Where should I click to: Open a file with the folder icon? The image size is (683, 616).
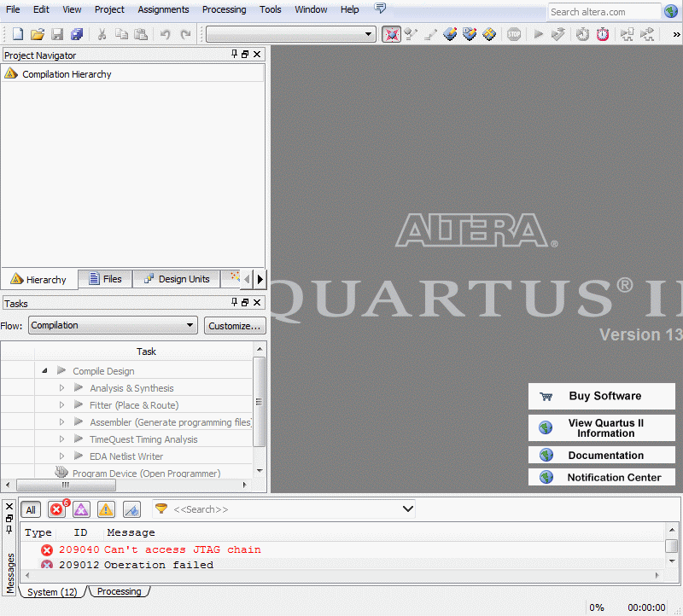[x=38, y=34]
